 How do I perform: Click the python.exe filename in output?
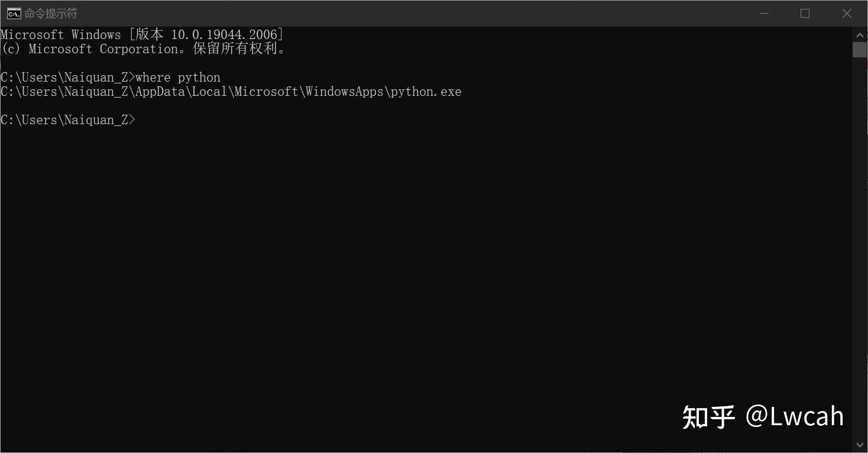coord(426,92)
